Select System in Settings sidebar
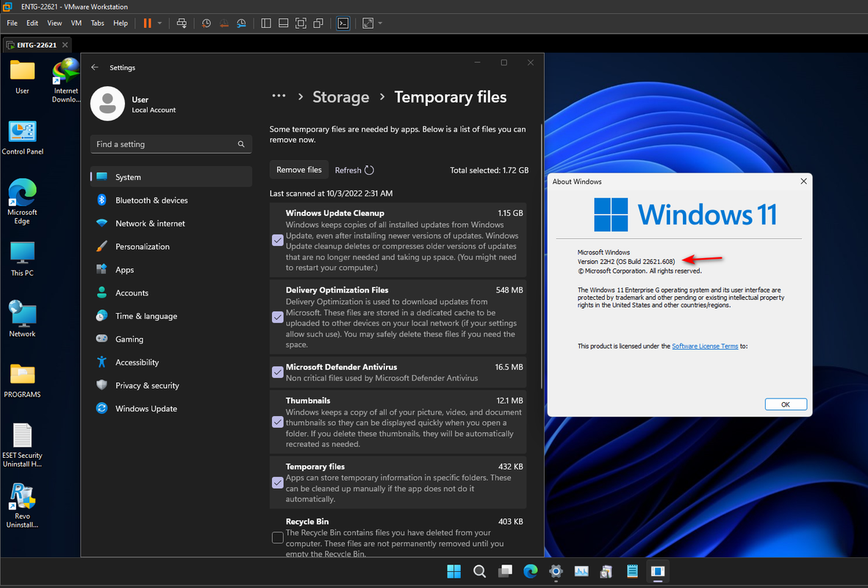This screenshot has height=588, width=868. pyautogui.click(x=171, y=177)
